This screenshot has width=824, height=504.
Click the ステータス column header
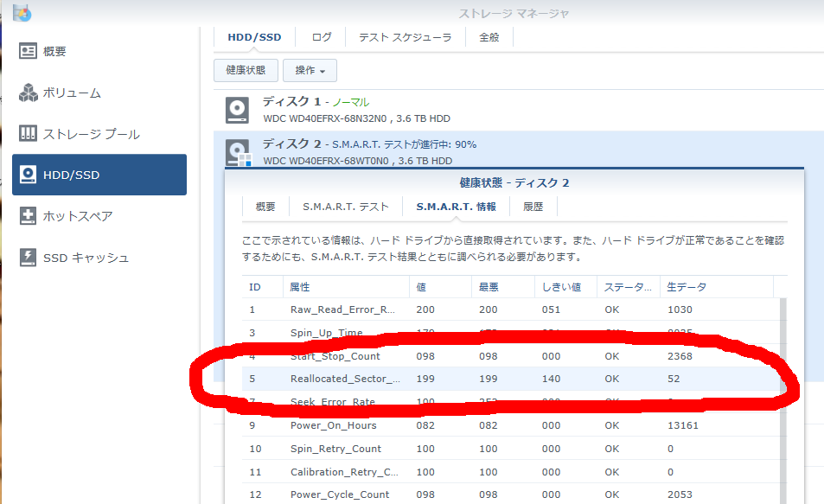(x=629, y=287)
